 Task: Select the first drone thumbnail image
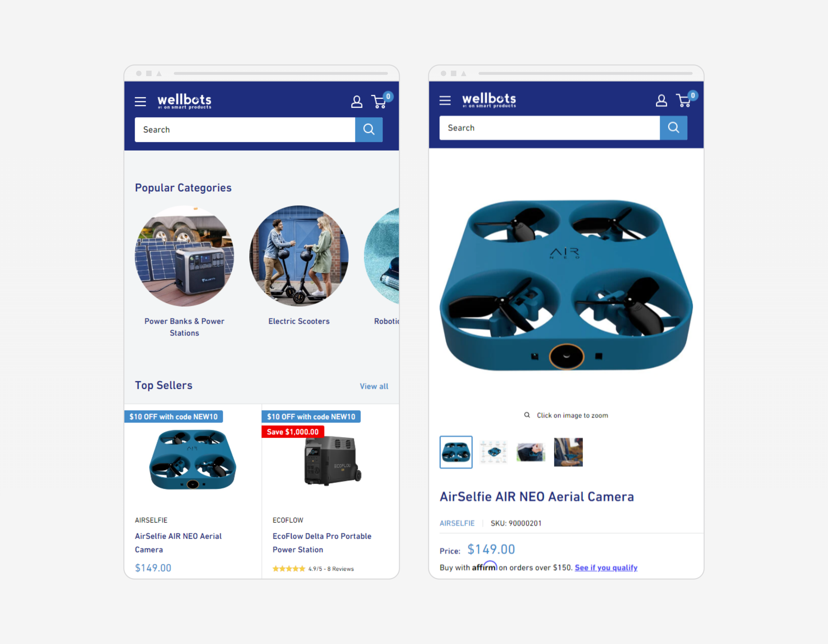pyautogui.click(x=456, y=452)
